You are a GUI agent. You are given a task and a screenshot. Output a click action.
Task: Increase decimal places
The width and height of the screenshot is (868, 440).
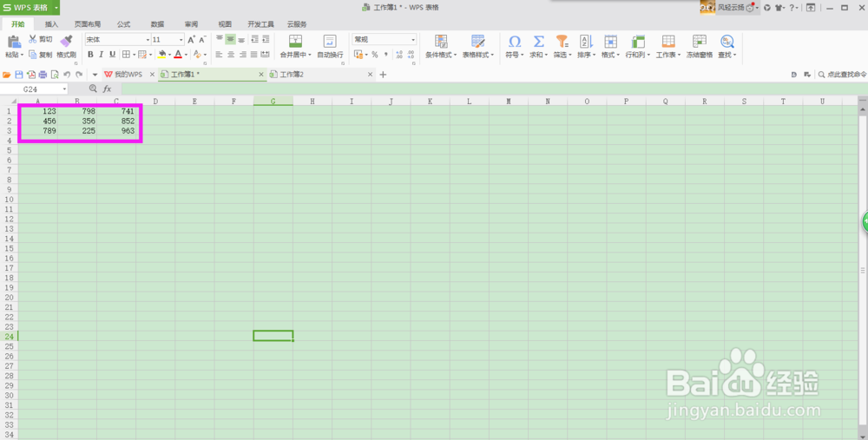coord(399,54)
